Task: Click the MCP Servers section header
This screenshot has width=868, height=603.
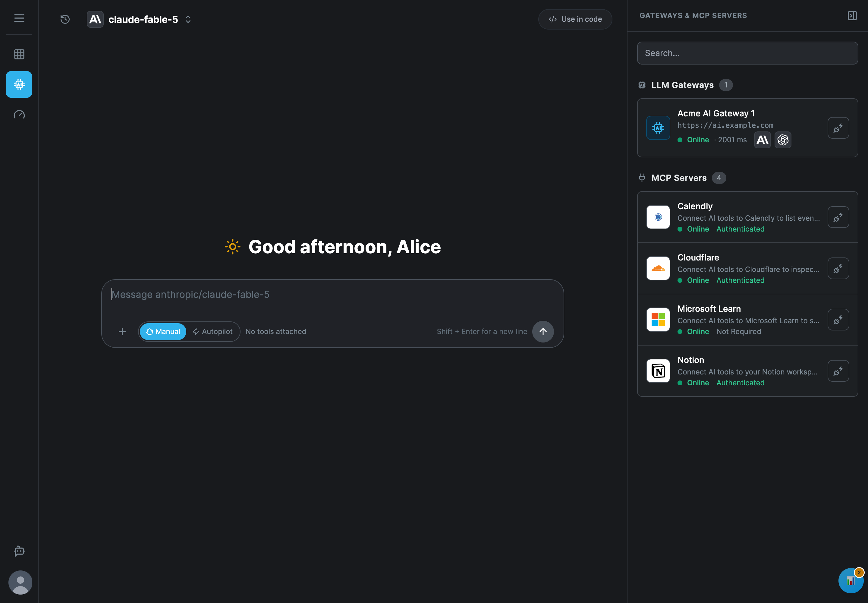Action: [x=679, y=178]
